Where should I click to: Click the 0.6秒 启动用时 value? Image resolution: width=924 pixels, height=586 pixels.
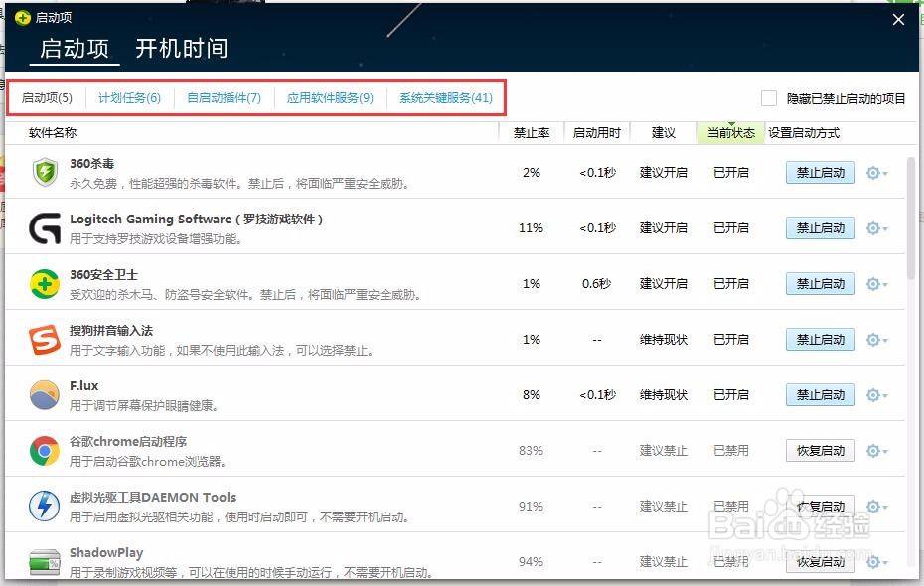(x=596, y=284)
